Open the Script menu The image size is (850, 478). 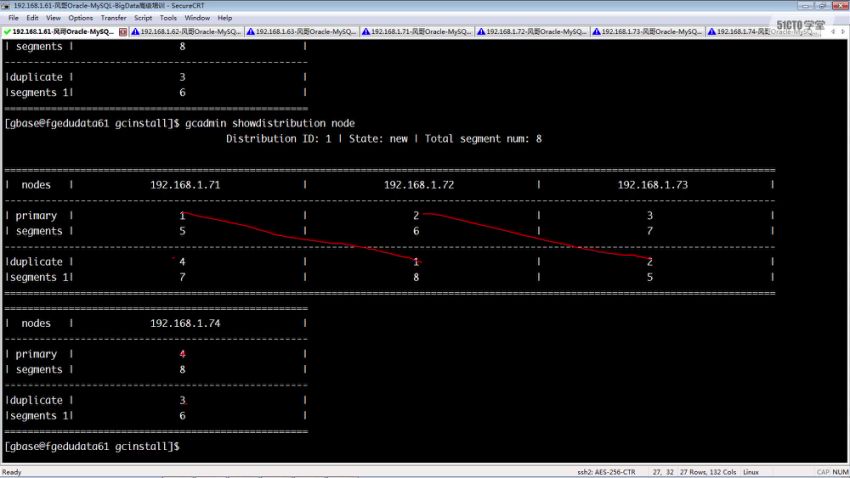tap(143, 18)
